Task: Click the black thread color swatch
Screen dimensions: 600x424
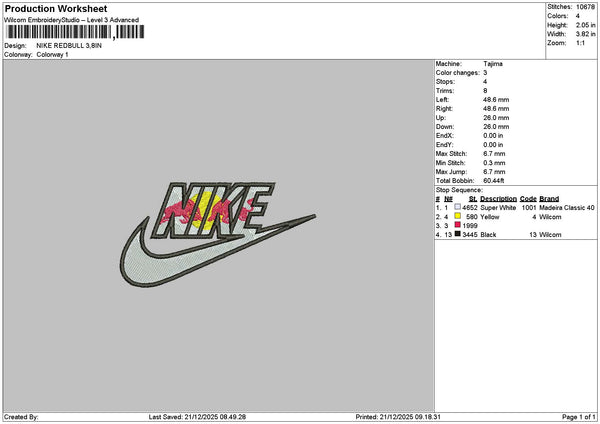Action: (457, 234)
